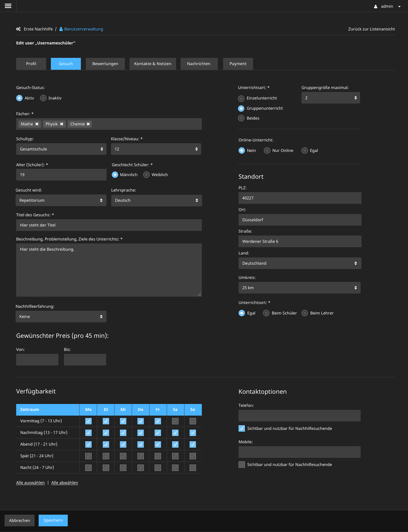
Task: Remove the Physik subject tag
Action: 62,124
